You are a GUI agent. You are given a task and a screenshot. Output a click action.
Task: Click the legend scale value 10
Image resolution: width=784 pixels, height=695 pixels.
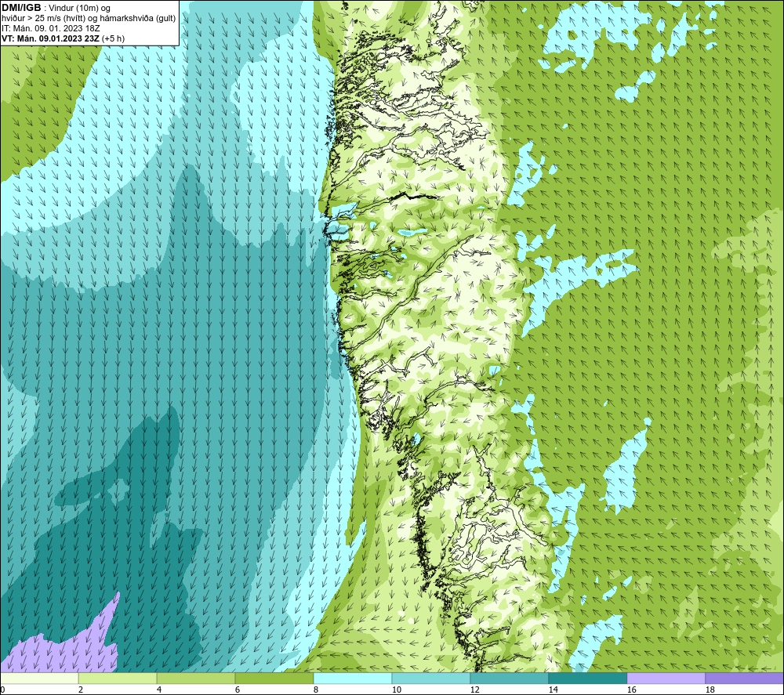[x=396, y=690]
